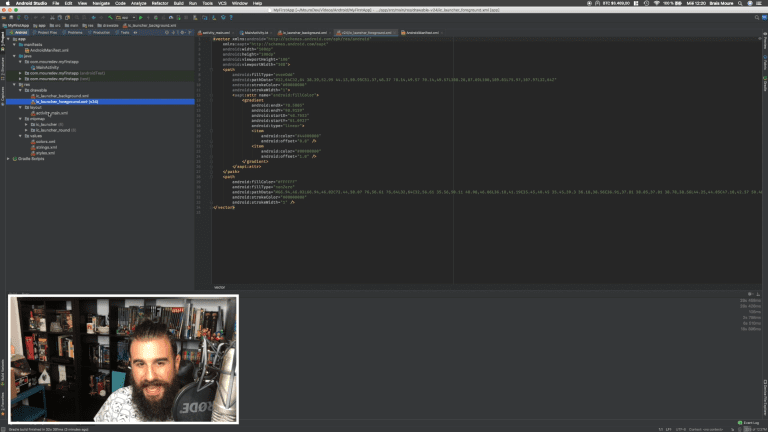Select the Project Files view tab
Screen dimensions: 768x432
pos(45,32)
